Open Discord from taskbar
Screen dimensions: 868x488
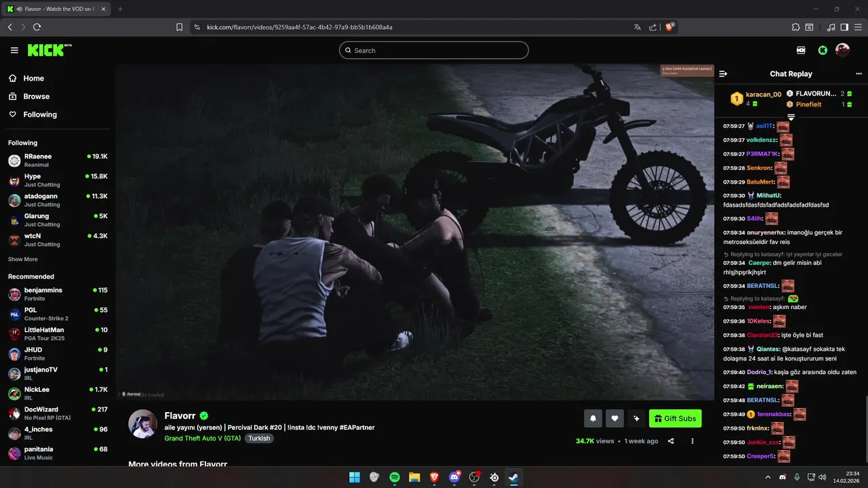(454, 477)
